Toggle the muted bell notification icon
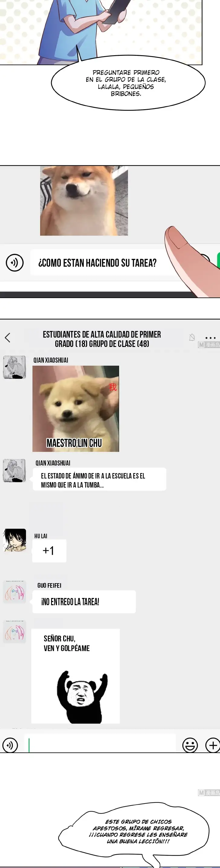This screenshot has width=220, height=868. [x=192, y=337]
